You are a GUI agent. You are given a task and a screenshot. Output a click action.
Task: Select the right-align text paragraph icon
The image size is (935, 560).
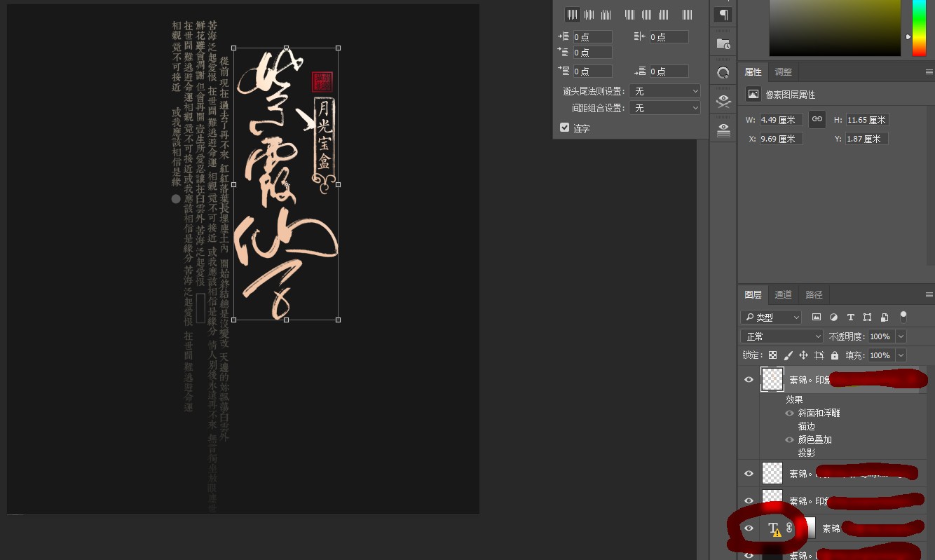(x=606, y=14)
